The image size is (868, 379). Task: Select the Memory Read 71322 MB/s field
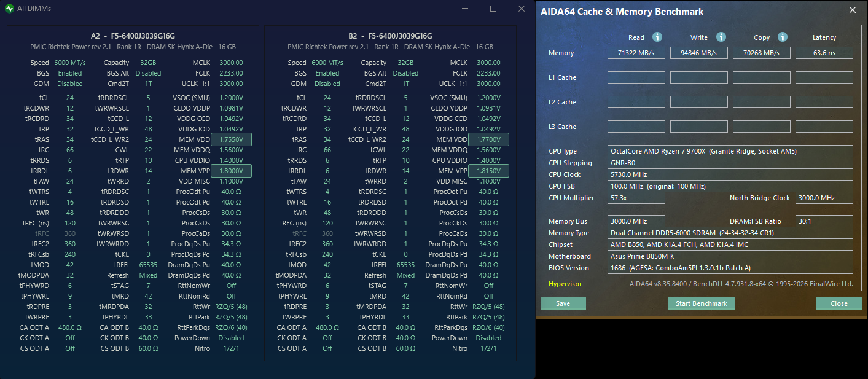coord(636,53)
